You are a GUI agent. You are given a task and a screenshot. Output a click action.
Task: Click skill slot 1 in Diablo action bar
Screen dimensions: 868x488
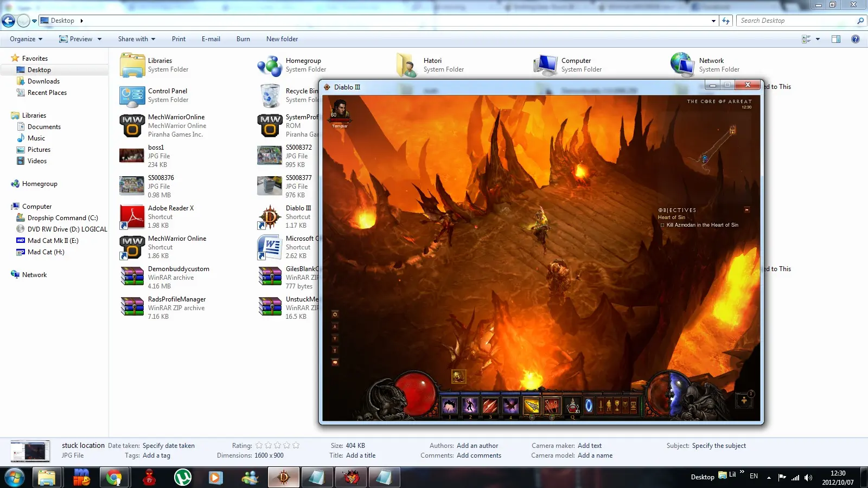coord(450,405)
